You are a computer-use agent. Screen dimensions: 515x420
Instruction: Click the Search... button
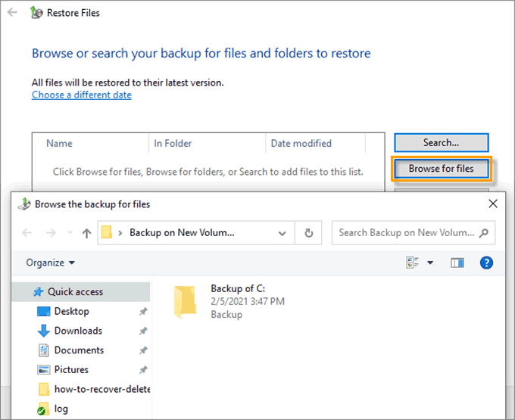(441, 143)
